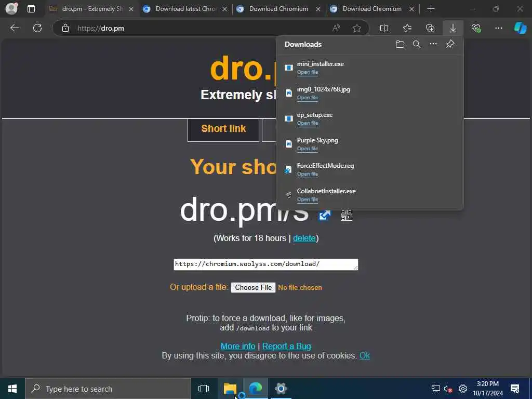Click the taskbar settings gear tray icon
Screen dimensions: 532x399
(463, 389)
